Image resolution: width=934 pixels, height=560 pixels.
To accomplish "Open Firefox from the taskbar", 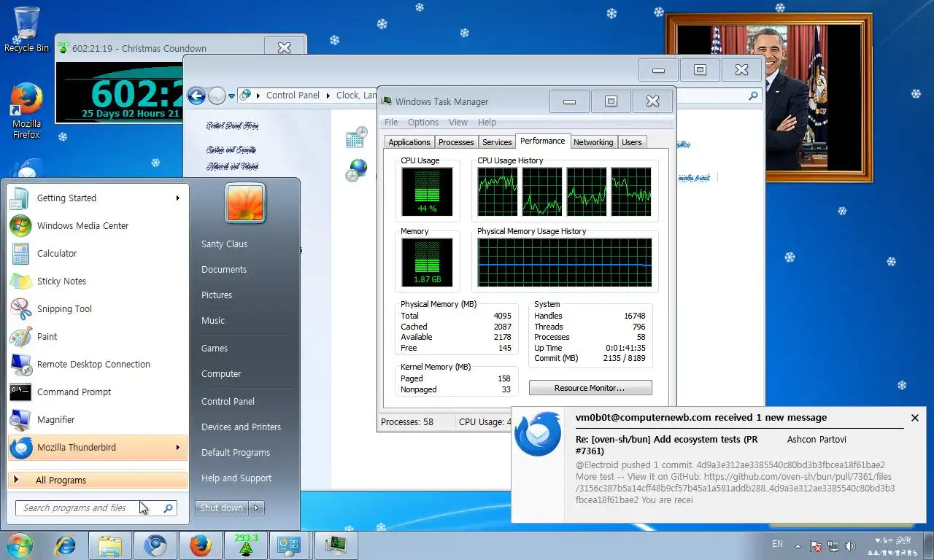I will coord(201,545).
